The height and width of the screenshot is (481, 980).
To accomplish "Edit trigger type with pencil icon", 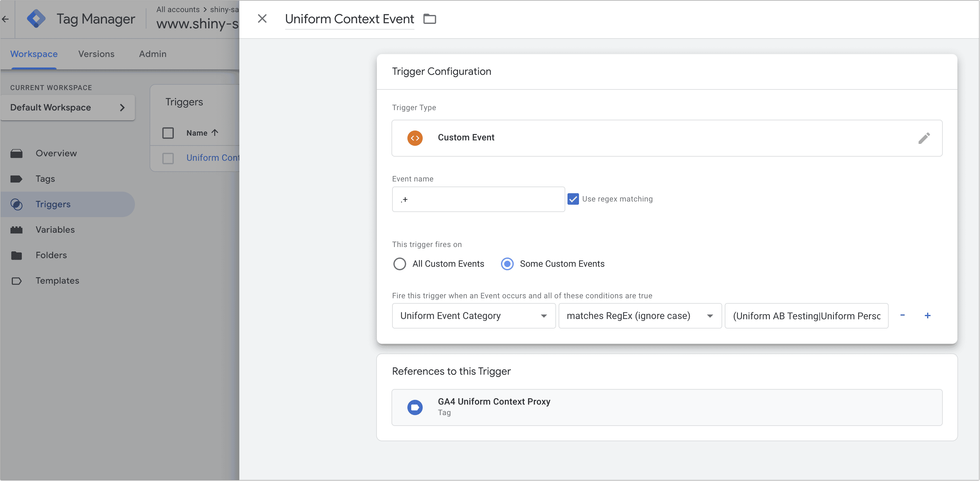I will point(924,138).
